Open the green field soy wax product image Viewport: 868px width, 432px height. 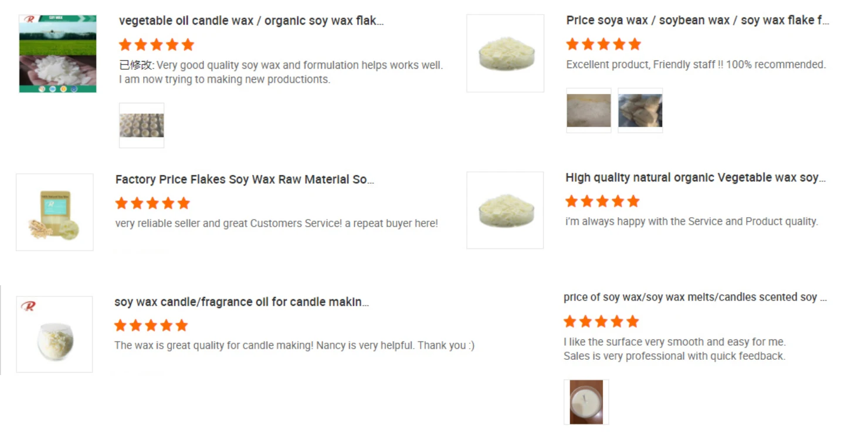click(57, 53)
